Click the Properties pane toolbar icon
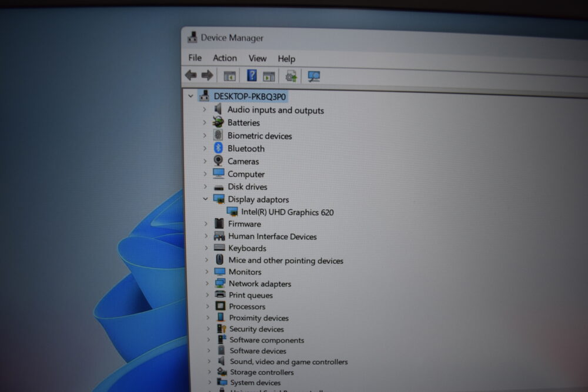The image size is (588, 392). click(269, 76)
